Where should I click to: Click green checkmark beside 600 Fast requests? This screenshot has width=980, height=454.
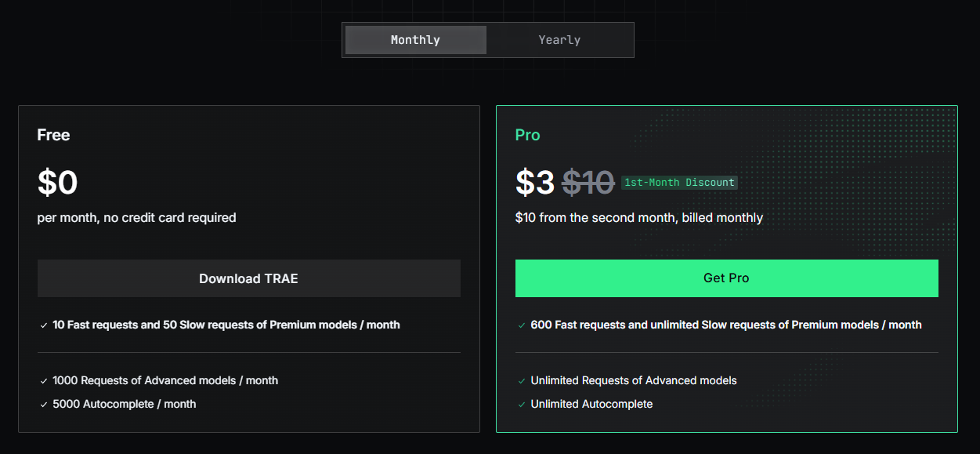(522, 325)
